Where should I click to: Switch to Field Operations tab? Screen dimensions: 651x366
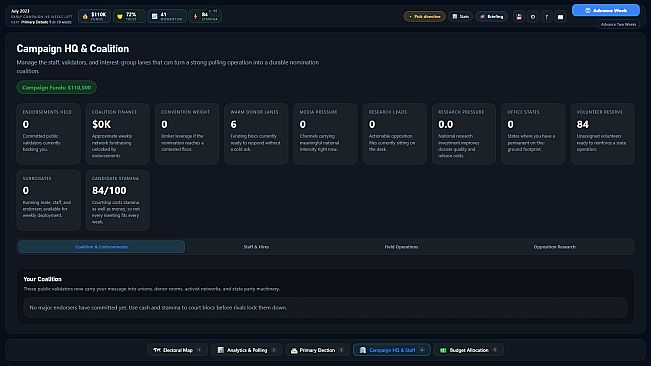coord(401,247)
